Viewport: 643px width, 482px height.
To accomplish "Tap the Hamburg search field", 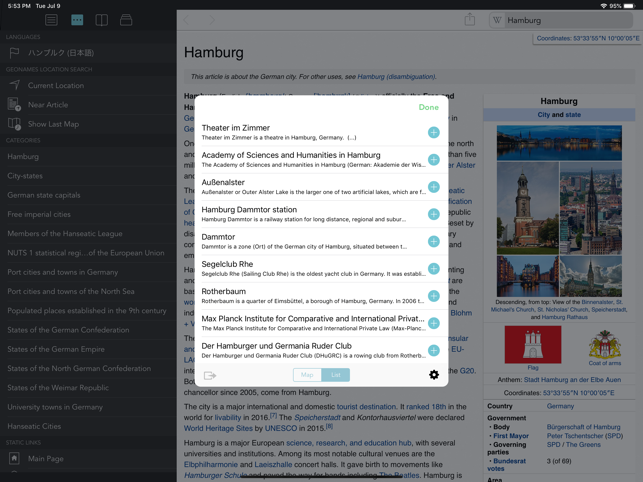I will [x=561, y=20].
